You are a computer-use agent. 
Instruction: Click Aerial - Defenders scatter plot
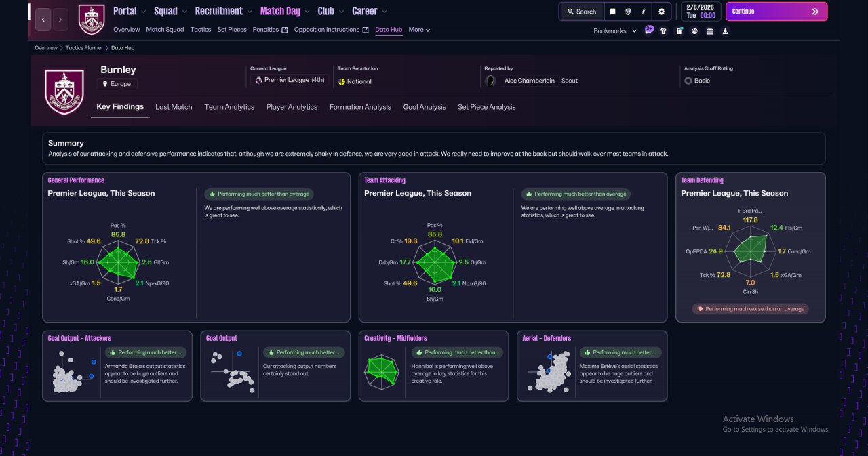point(549,372)
